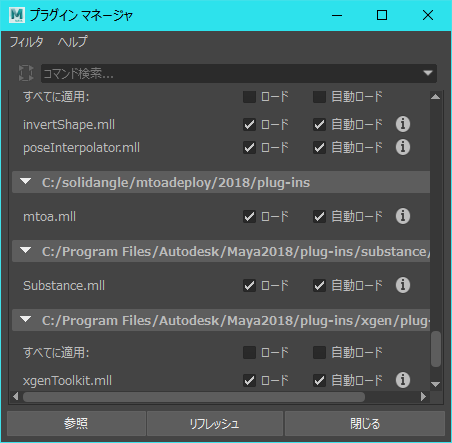Open the command search dropdown arrow

(x=428, y=73)
